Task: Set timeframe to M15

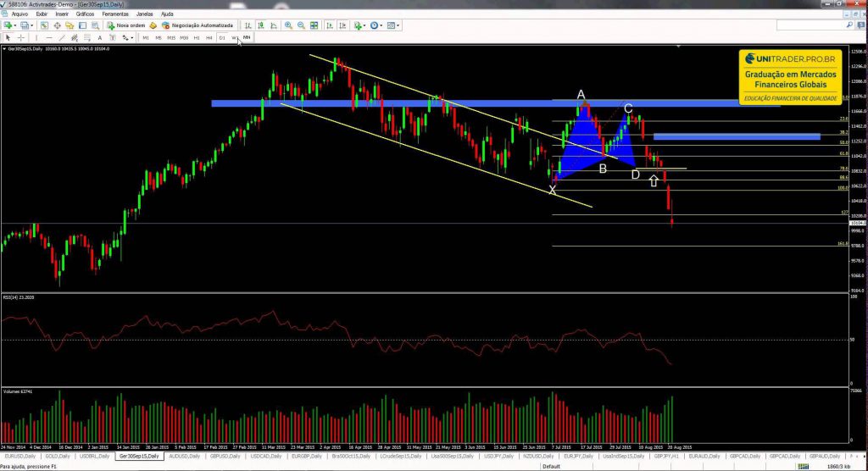Action: click(x=171, y=37)
